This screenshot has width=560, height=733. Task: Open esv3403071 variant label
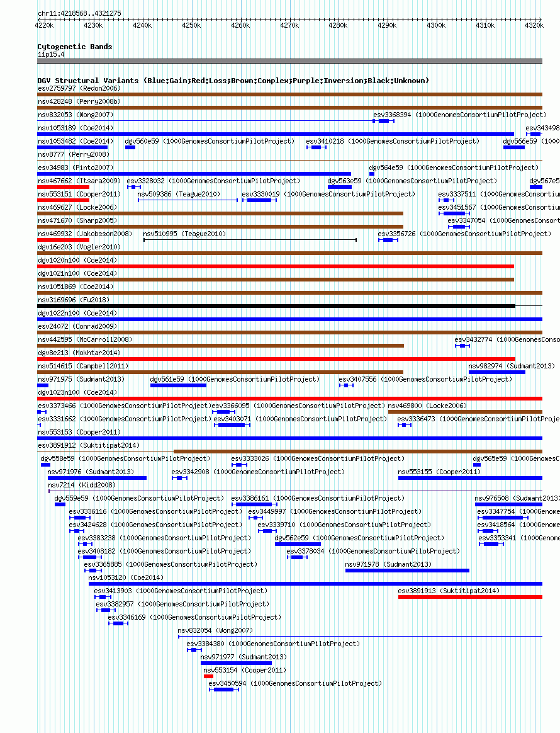point(300,419)
